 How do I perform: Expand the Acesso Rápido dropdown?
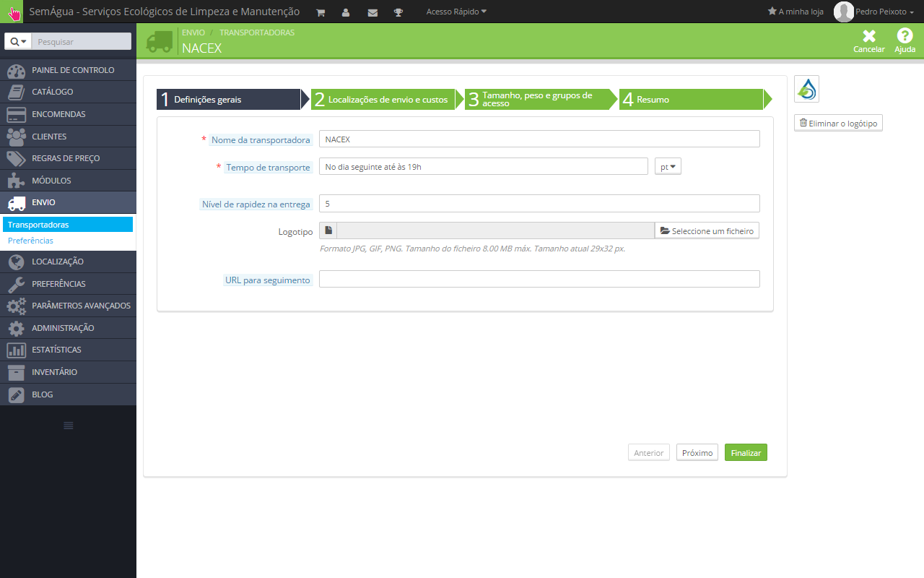(456, 12)
